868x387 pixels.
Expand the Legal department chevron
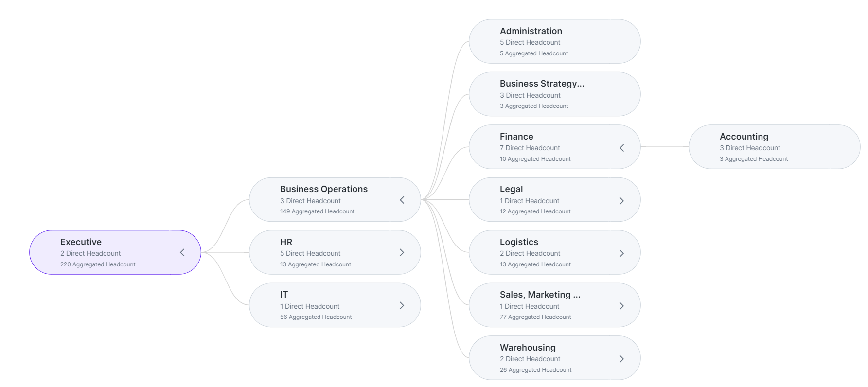click(622, 201)
